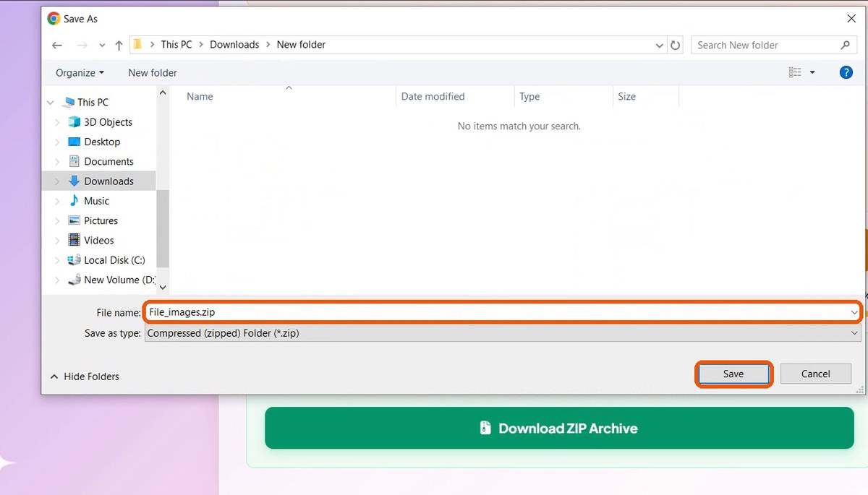Click sidebar scroll down arrow
868x495 pixels.
pos(162,287)
